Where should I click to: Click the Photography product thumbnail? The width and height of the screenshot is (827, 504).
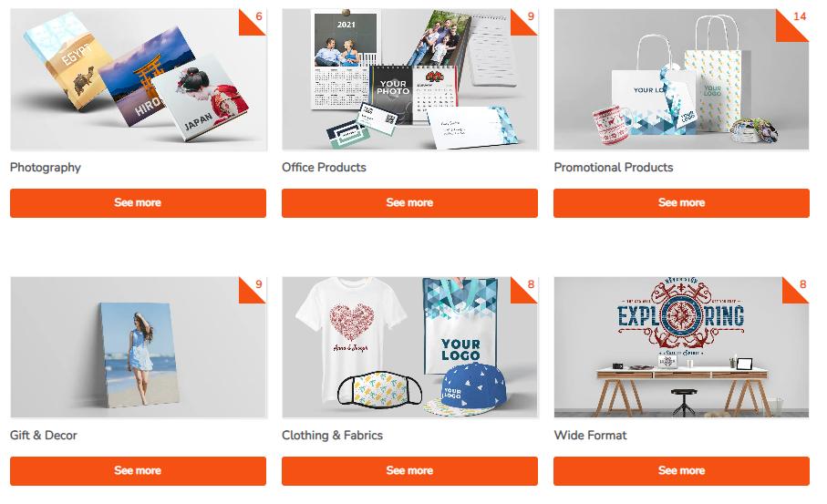tap(139, 79)
